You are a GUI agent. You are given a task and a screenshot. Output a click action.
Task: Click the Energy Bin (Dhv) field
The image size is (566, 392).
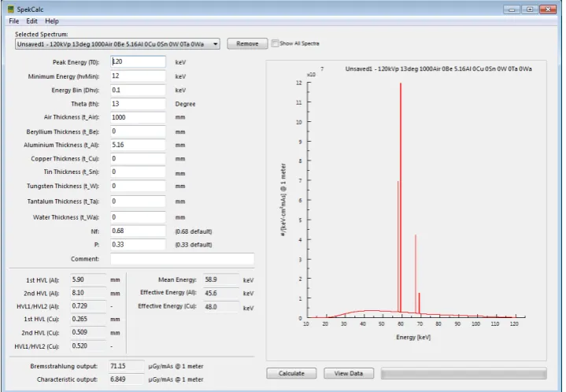[x=139, y=90]
